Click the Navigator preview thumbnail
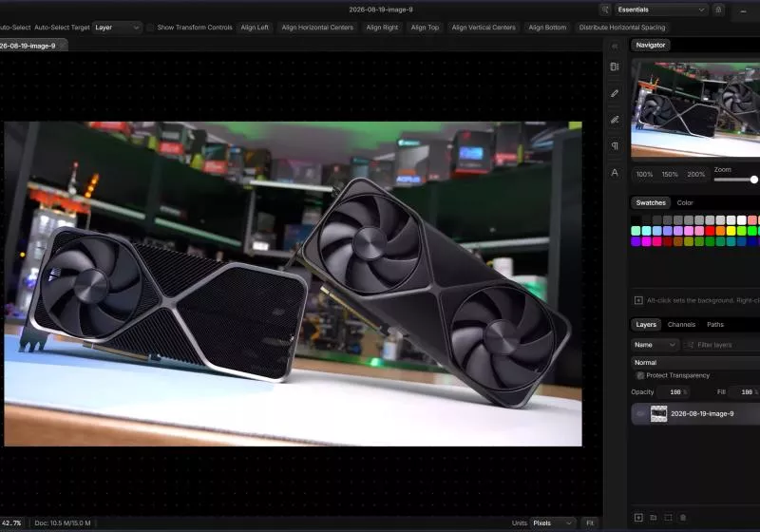The height and width of the screenshot is (532, 760). pyautogui.click(x=695, y=109)
